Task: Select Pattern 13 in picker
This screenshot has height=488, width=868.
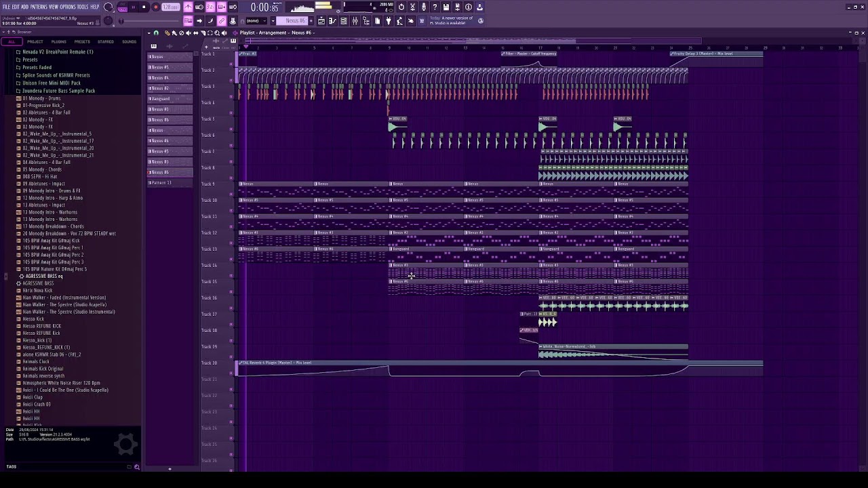Action: (x=170, y=182)
